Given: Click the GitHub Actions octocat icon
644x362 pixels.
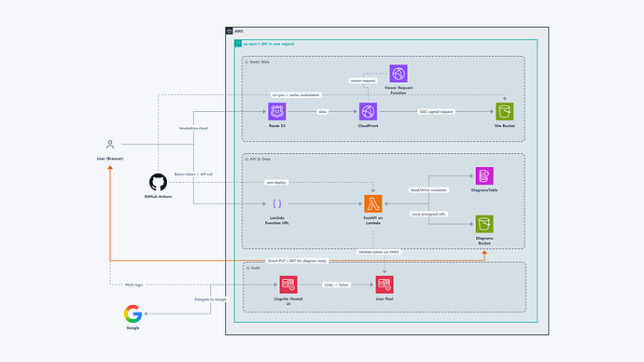Looking at the screenshot, I should pyautogui.click(x=158, y=182).
